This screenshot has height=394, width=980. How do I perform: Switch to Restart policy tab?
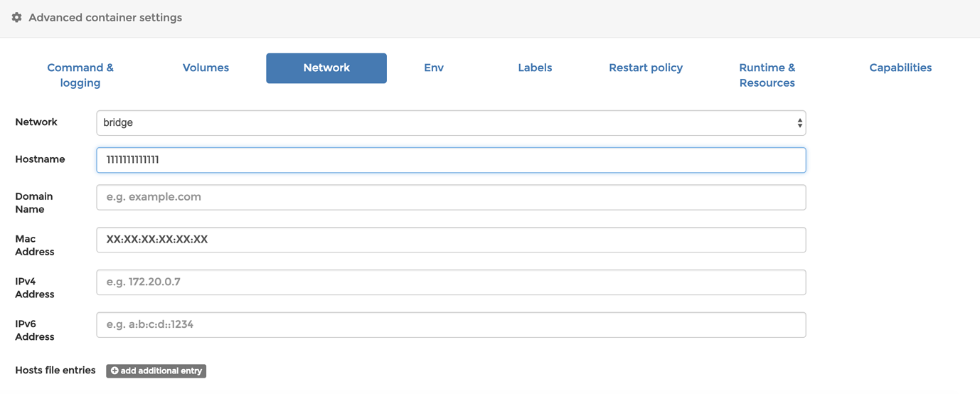point(646,68)
